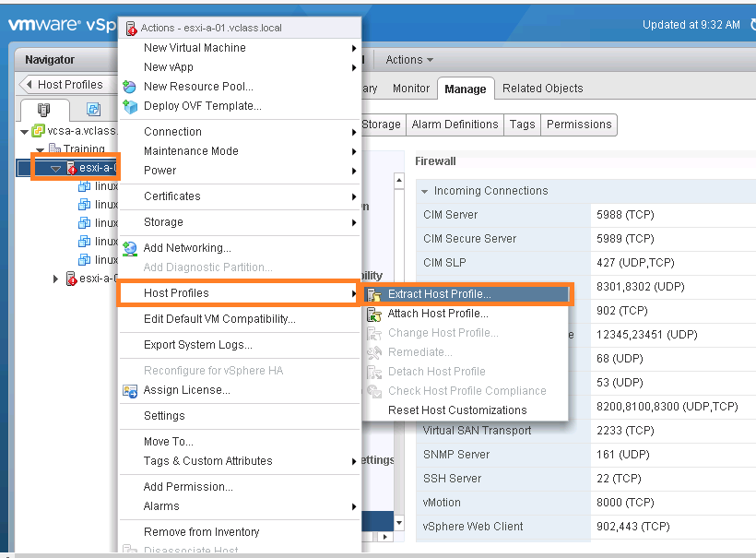Choose Deploy OVF Template
756x558 pixels.
[x=240, y=106]
